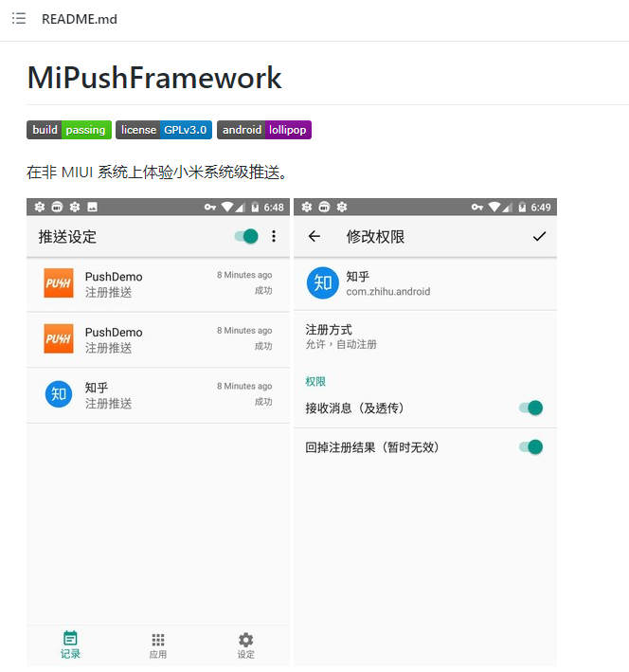Click the VPN key icon in the left status bar
Screen dimensions: 629x672
[x=210, y=208]
